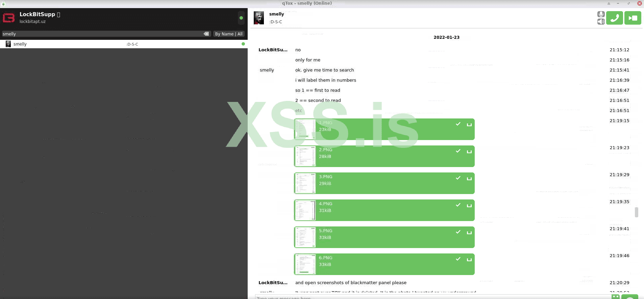This screenshot has height=299, width=644.
Task: Click the message "ok. give me time to search"
Action: pos(324,70)
